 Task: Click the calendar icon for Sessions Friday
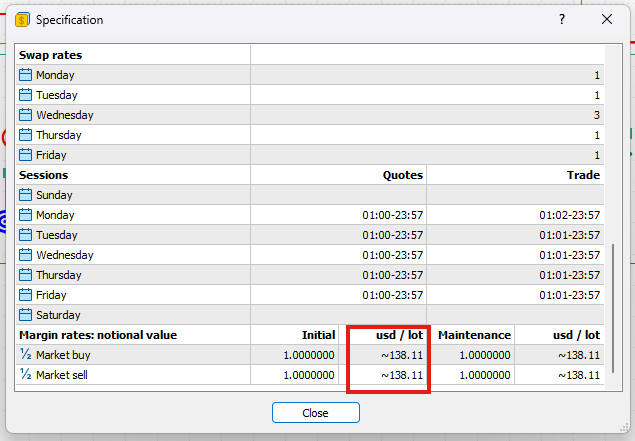(25, 295)
